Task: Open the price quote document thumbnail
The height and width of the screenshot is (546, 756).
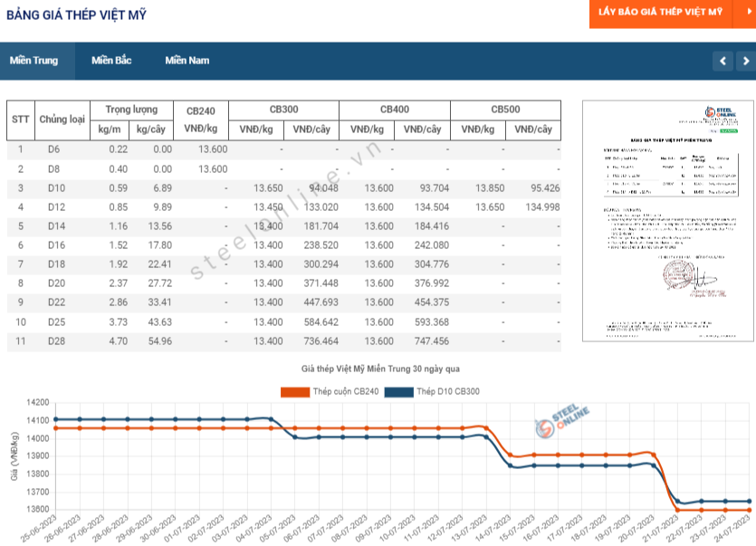Action: [668, 221]
